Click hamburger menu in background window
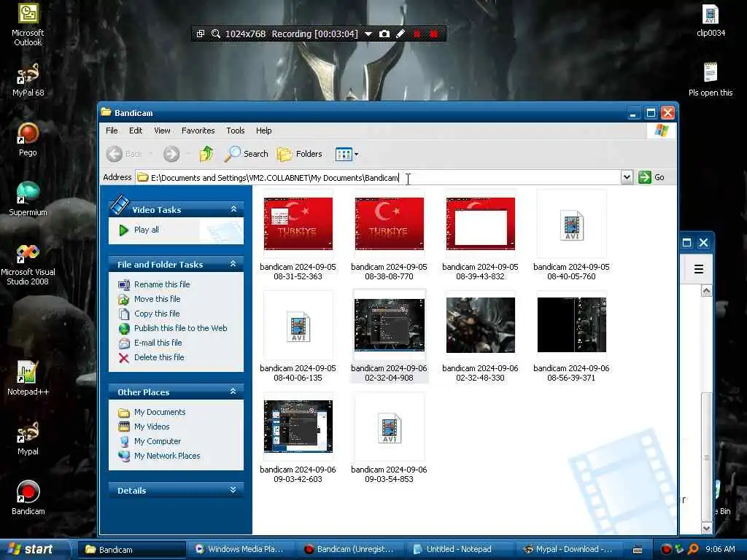The width and height of the screenshot is (747, 560). pos(698,269)
